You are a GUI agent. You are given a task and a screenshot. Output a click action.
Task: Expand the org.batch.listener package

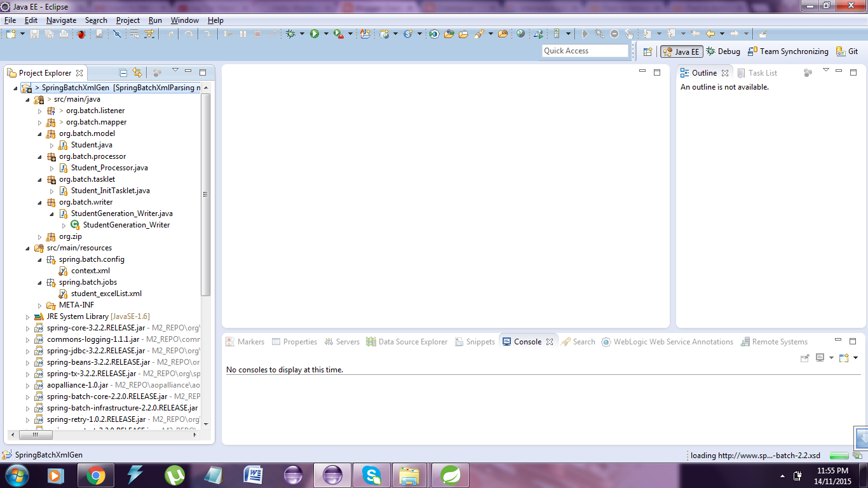39,111
